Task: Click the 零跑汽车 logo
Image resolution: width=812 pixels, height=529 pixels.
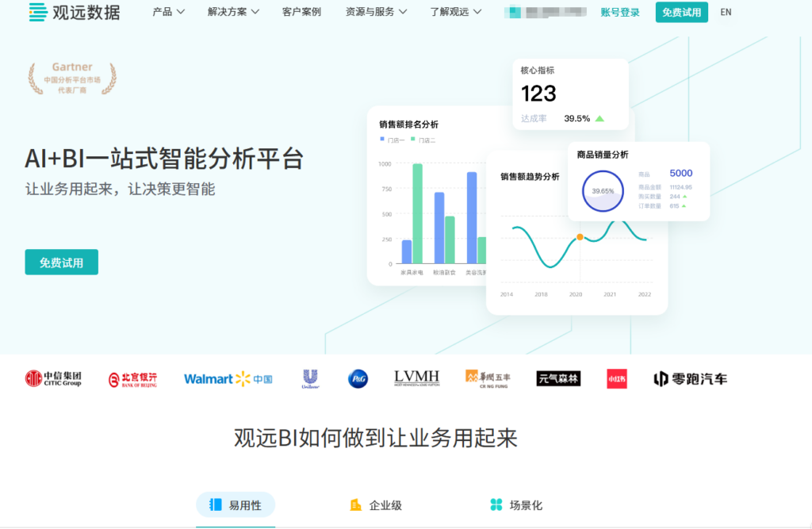Action: click(x=690, y=379)
